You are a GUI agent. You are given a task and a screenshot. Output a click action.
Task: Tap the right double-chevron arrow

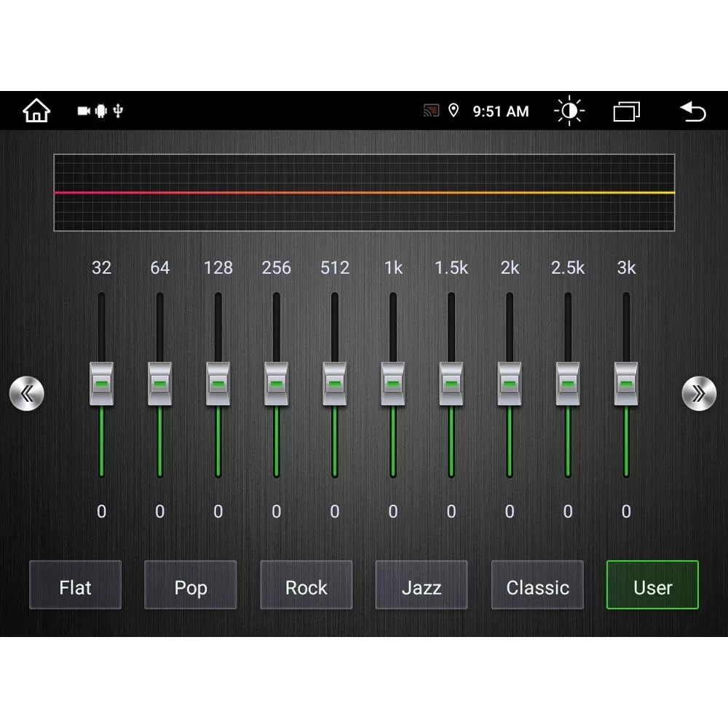[x=700, y=393]
